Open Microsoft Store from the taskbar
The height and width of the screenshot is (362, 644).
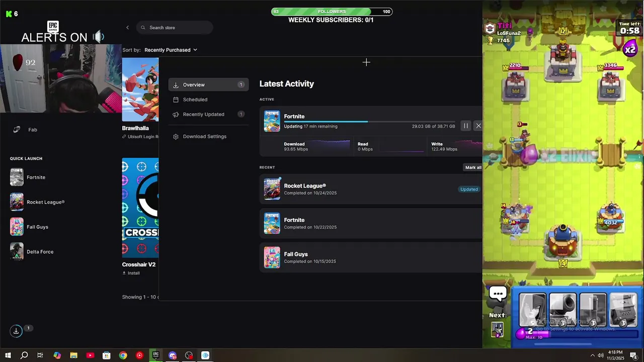tap(107, 355)
